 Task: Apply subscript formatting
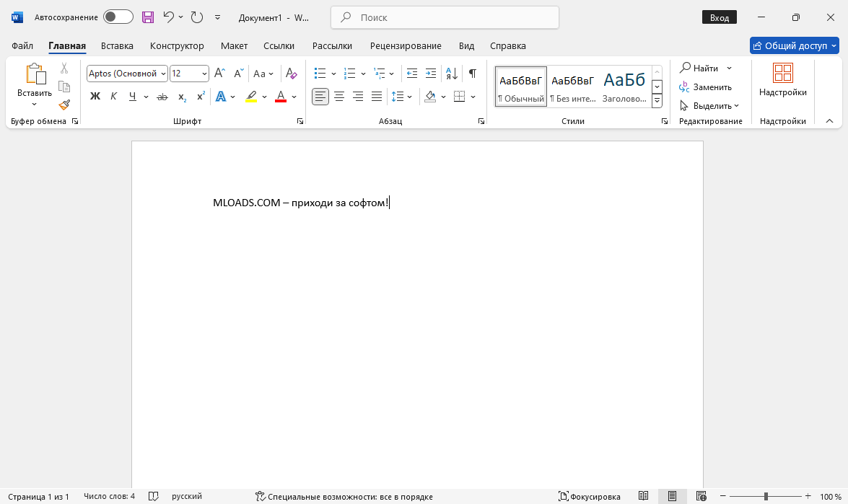(x=183, y=97)
